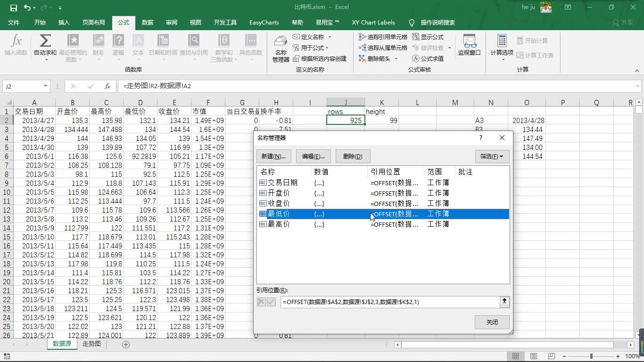Open the 删除箭头 (Remove Arrows) dropdown arrow
This screenshot has width=644, height=362.
(396, 58)
